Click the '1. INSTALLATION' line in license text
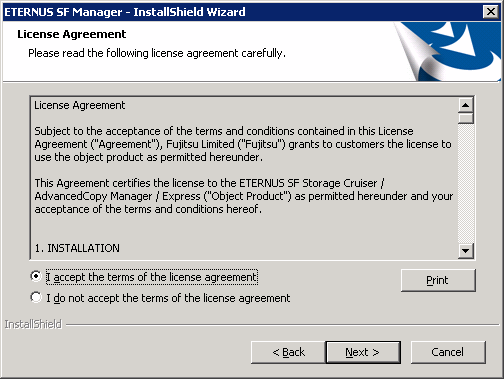504x379 pixels. click(x=77, y=248)
